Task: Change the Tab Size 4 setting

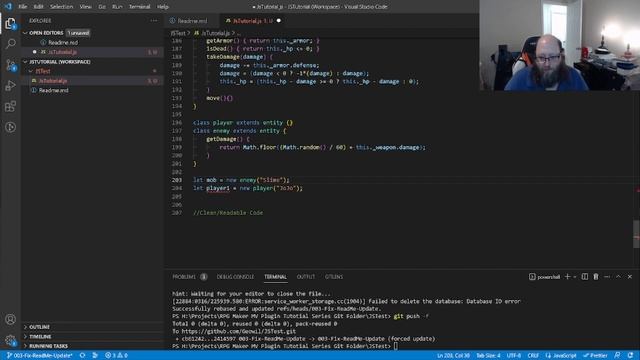Action: [488, 356]
